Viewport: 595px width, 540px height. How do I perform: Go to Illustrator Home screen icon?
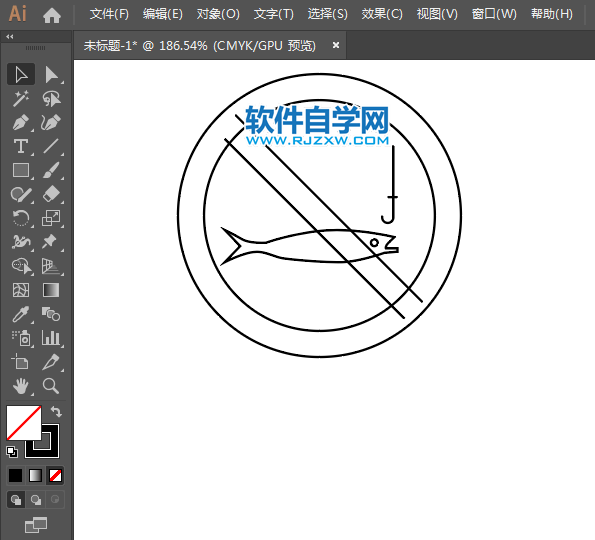52,15
